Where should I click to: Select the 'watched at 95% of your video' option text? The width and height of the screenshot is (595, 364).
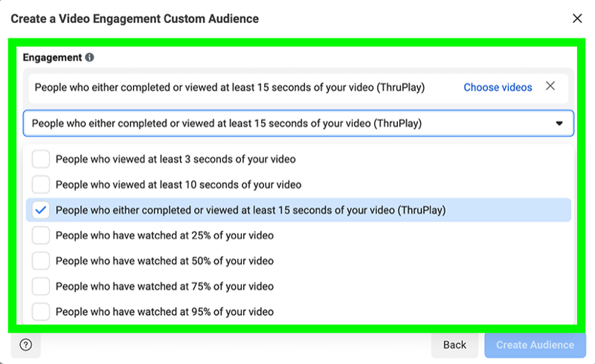164,312
